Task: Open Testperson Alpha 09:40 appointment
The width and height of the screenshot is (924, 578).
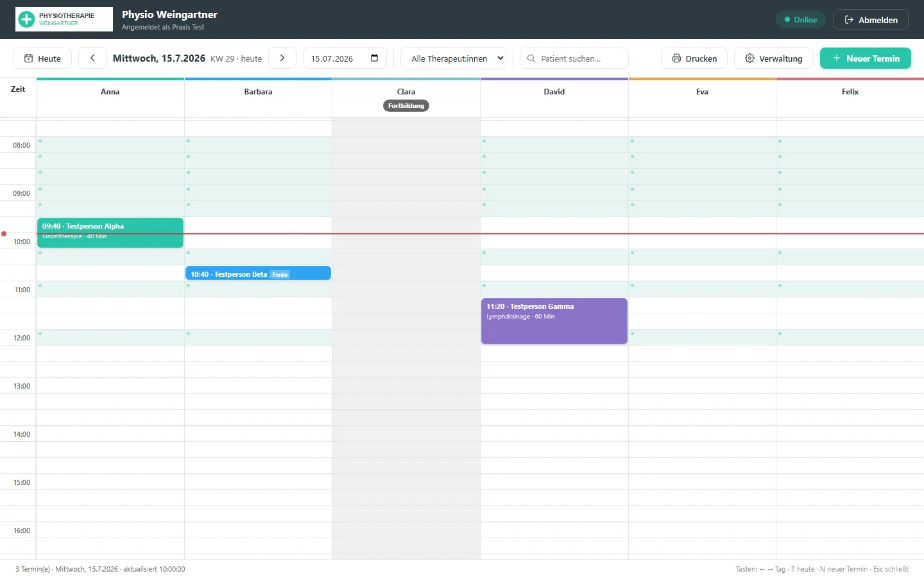Action: tap(110, 232)
